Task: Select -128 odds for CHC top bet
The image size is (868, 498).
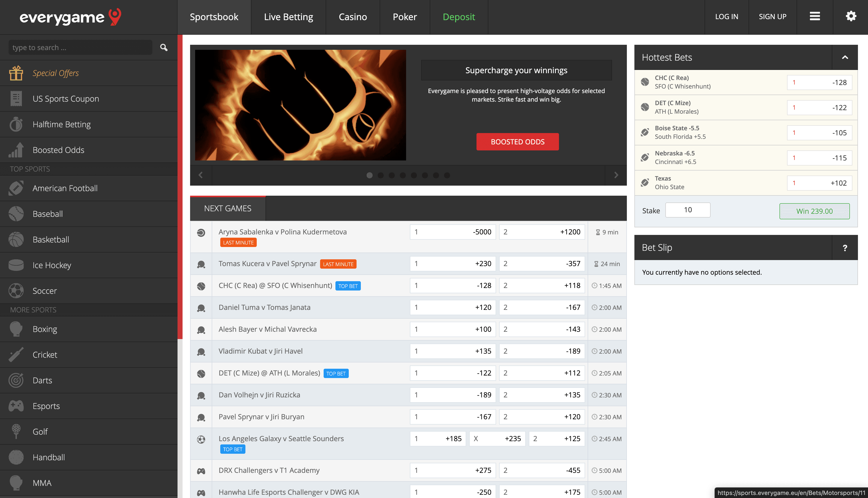Action: (x=453, y=285)
